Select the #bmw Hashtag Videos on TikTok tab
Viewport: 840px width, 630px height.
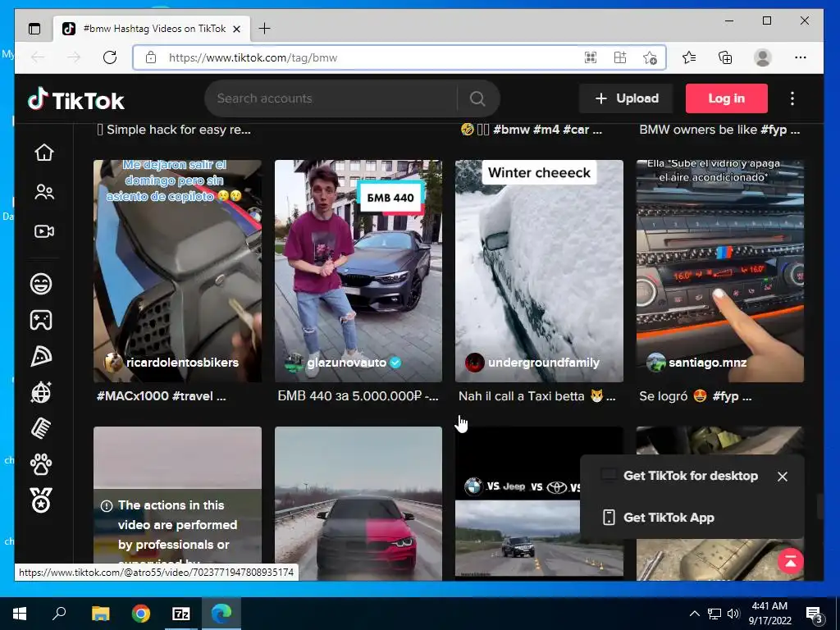[152, 29]
